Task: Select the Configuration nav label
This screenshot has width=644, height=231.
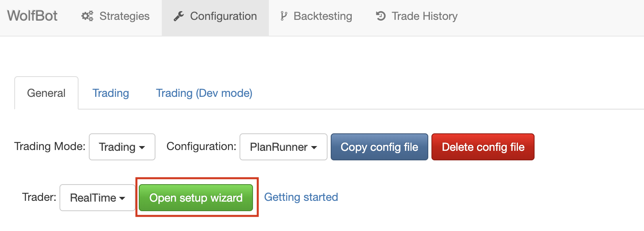Action: coord(223,16)
